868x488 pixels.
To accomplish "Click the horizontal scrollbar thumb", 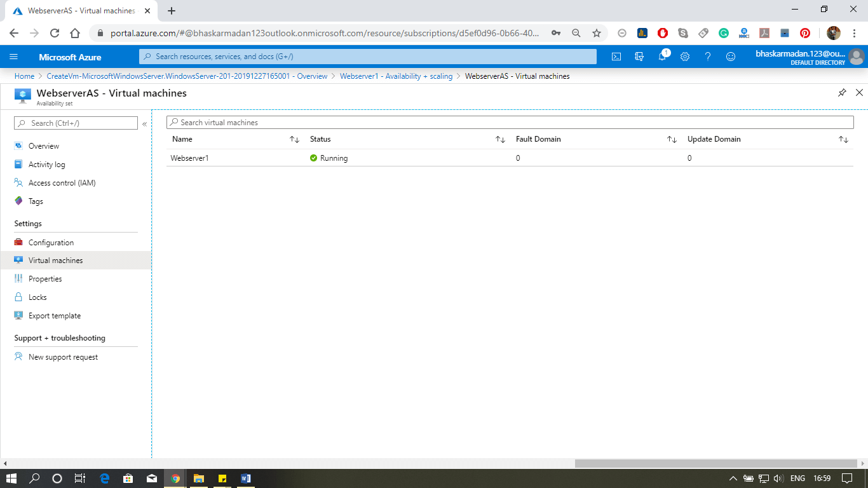I will tap(715, 464).
